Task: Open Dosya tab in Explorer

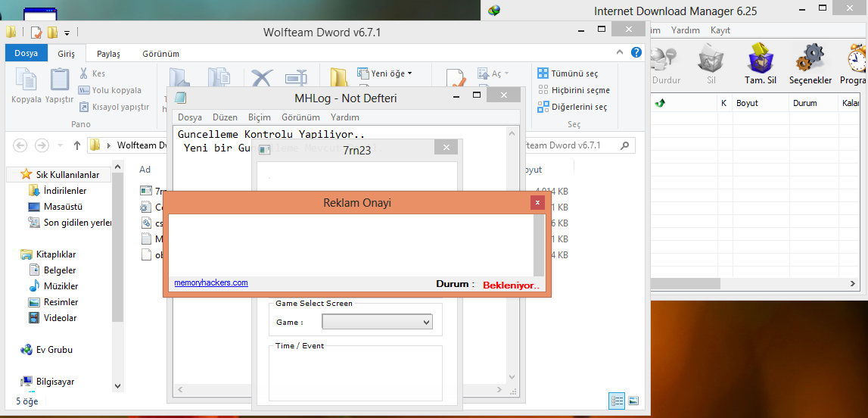Action: [26, 54]
